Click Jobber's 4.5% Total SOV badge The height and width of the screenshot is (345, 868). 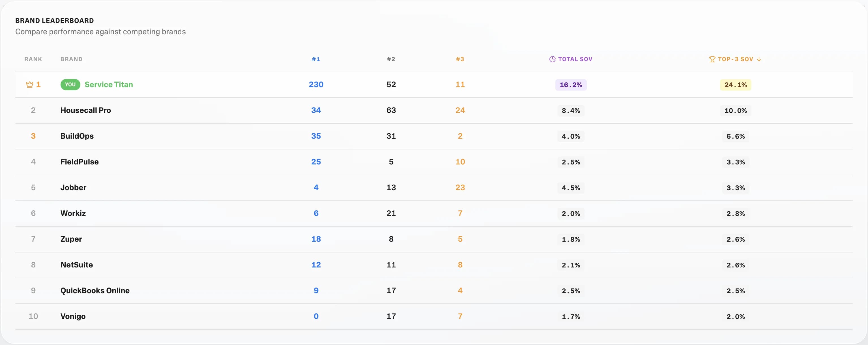click(x=571, y=188)
